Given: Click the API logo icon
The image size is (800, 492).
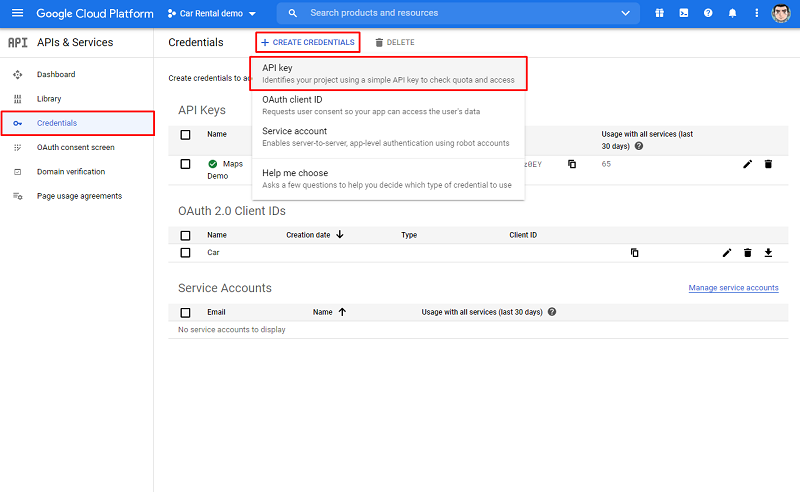Looking at the screenshot, I should pyautogui.click(x=18, y=42).
